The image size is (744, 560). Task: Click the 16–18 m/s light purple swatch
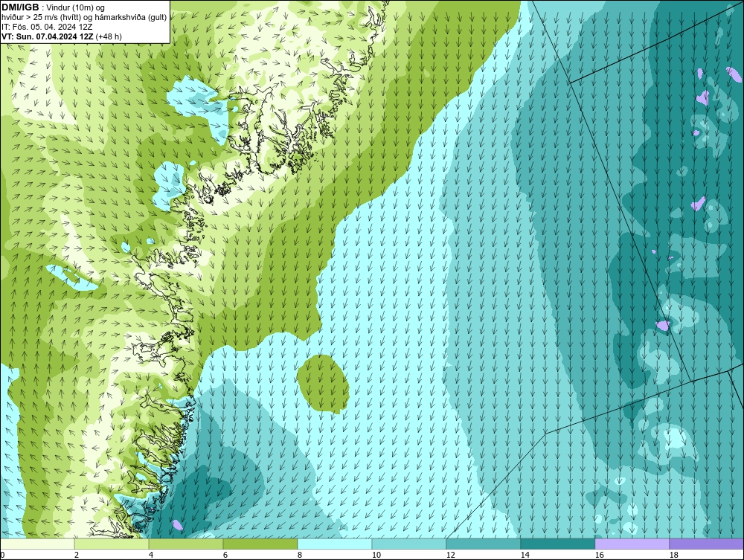[x=632, y=544]
